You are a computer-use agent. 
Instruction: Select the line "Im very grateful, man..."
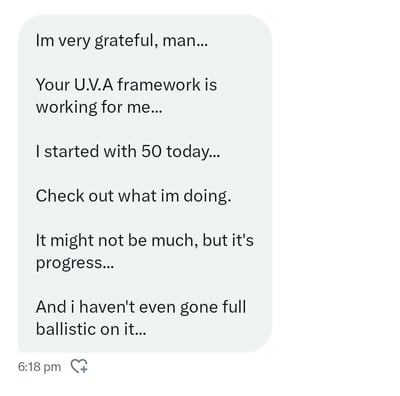click(122, 41)
